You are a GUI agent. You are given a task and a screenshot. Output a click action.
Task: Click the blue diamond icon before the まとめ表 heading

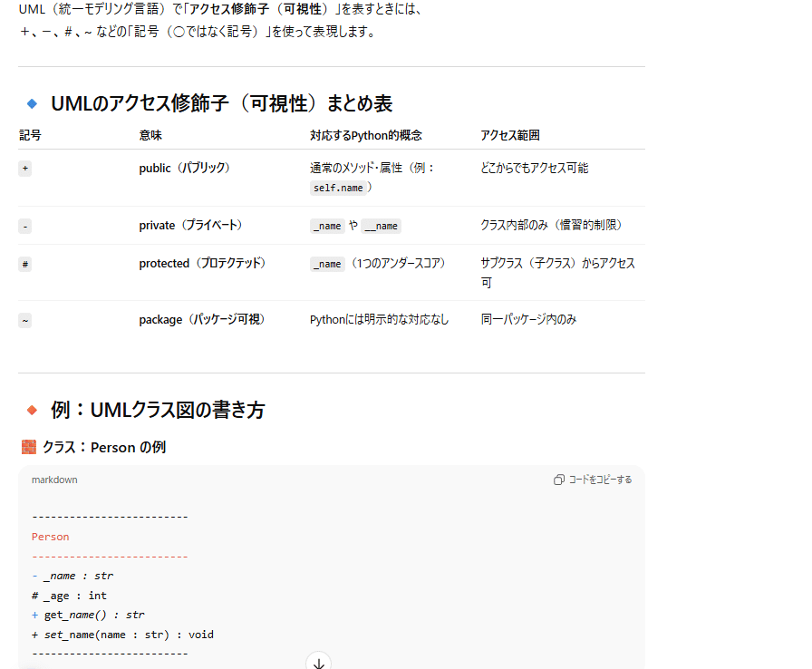pyautogui.click(x=34, y=105)
